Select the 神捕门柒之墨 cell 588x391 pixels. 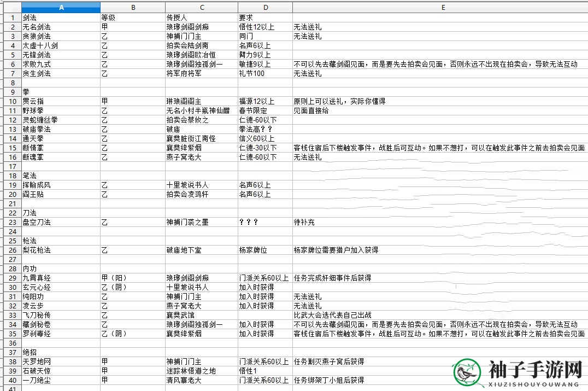point(202,222)
